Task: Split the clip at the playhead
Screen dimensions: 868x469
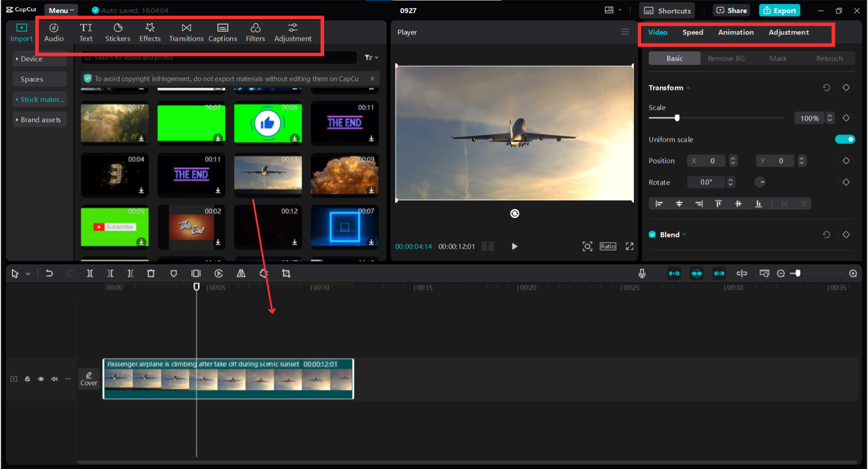Action: click(x=90, y=274)
